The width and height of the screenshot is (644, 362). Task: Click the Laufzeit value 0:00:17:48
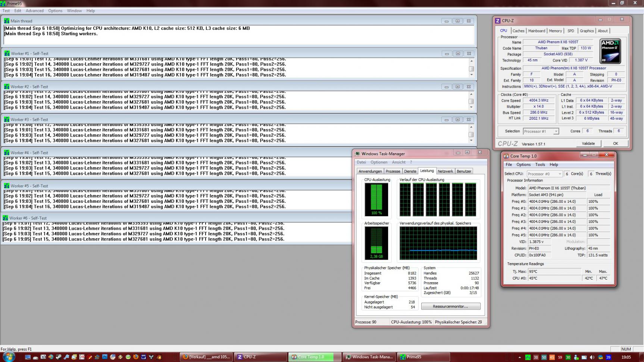click(469, 288)
